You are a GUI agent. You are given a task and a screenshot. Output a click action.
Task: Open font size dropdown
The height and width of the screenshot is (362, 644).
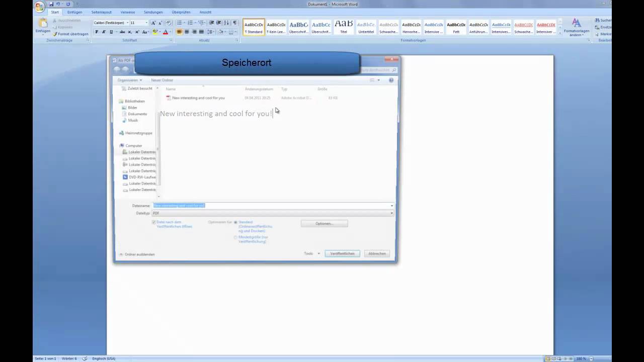click(146, 23)
